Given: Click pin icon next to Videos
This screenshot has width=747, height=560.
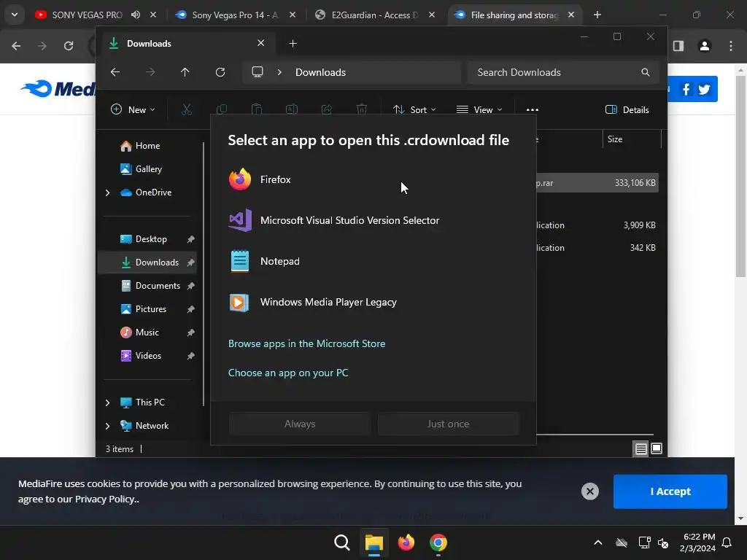Looking at the screenshot, I should [x=190, y=356].
